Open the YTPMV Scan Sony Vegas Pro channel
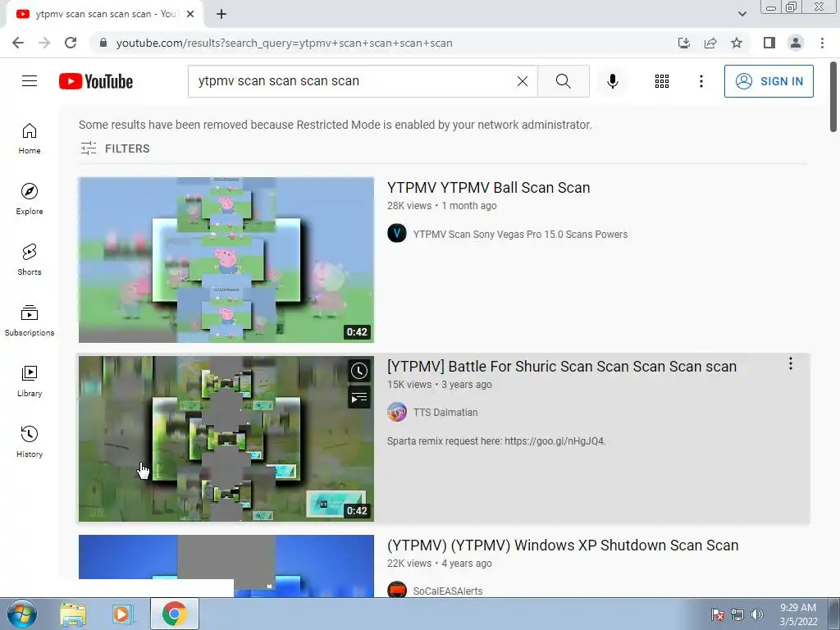Image resolution: width=840 pixels, height=630 pixels. point(520,234)
